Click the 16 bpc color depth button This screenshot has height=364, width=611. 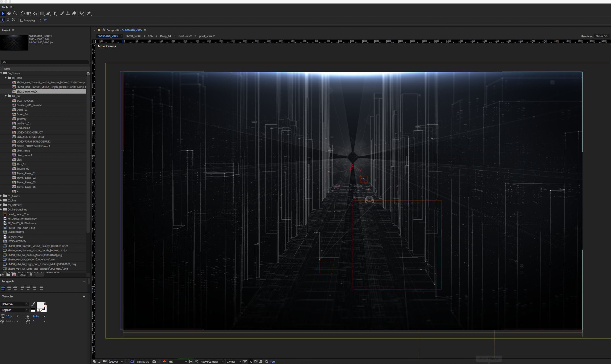click(x=22, y=275)
